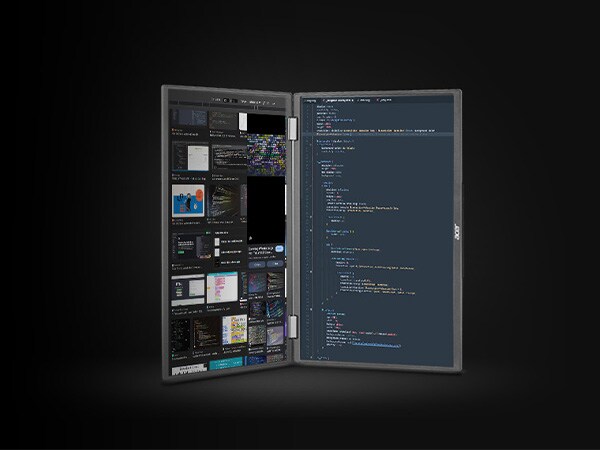Click the rightmost icon in left screen's top toolbar
Viewport: 600px width, 450px height.
tap(274, 104)
